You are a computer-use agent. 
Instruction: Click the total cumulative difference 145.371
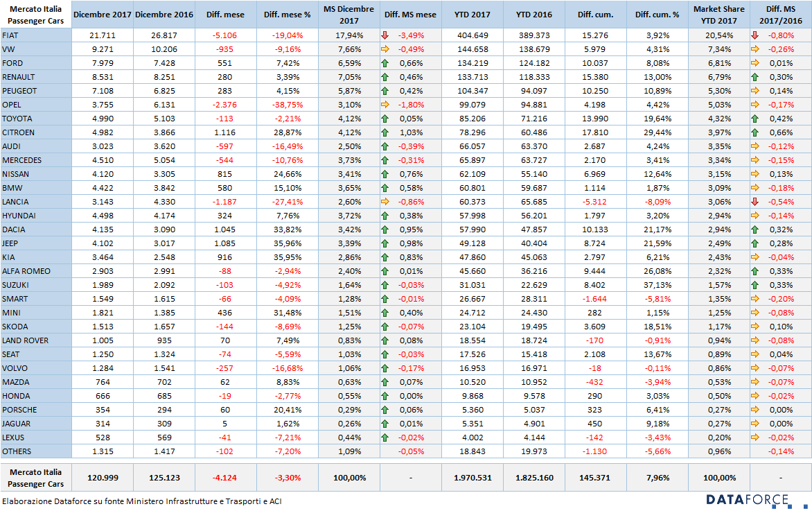pyautogui.click(x=596, y=478)
